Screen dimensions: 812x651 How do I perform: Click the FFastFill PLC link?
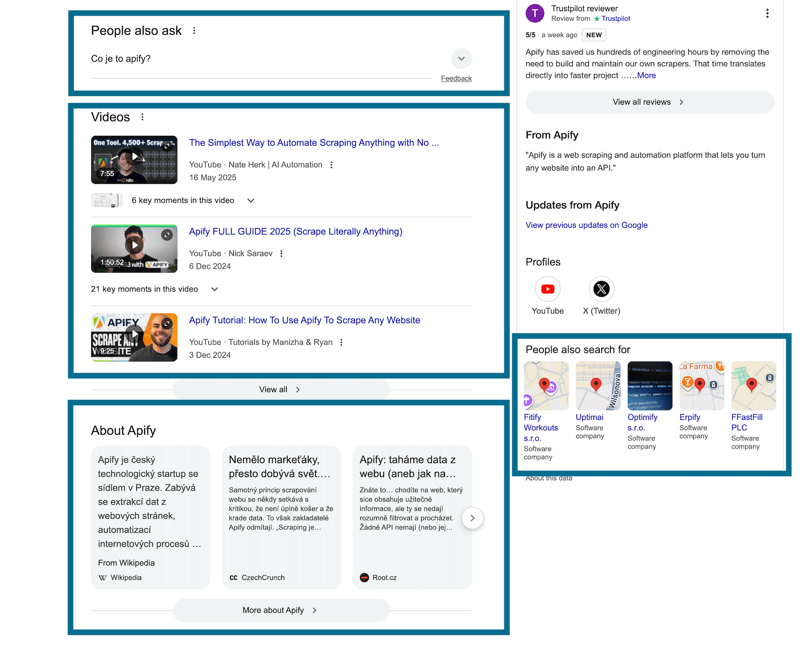click(747, 422)
